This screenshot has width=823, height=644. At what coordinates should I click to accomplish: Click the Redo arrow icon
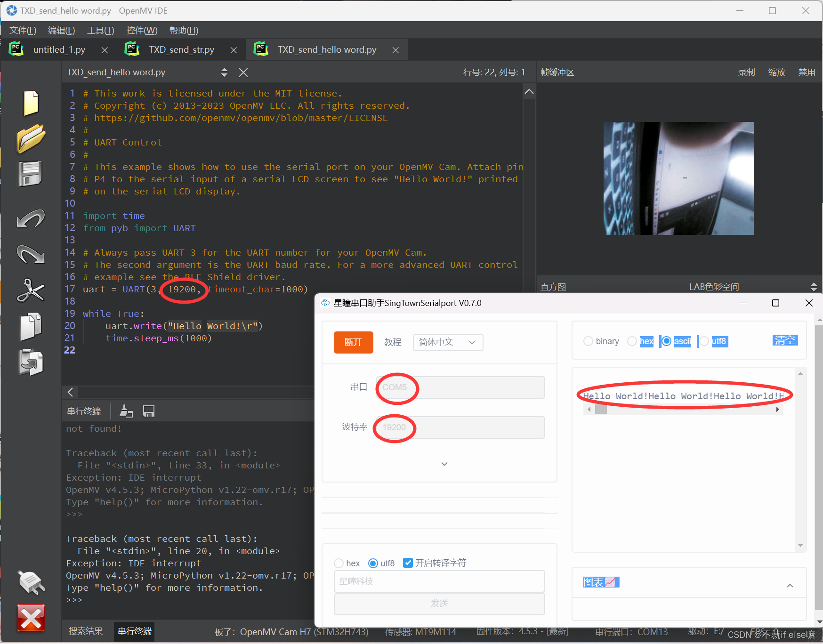(x=31, y=254)
